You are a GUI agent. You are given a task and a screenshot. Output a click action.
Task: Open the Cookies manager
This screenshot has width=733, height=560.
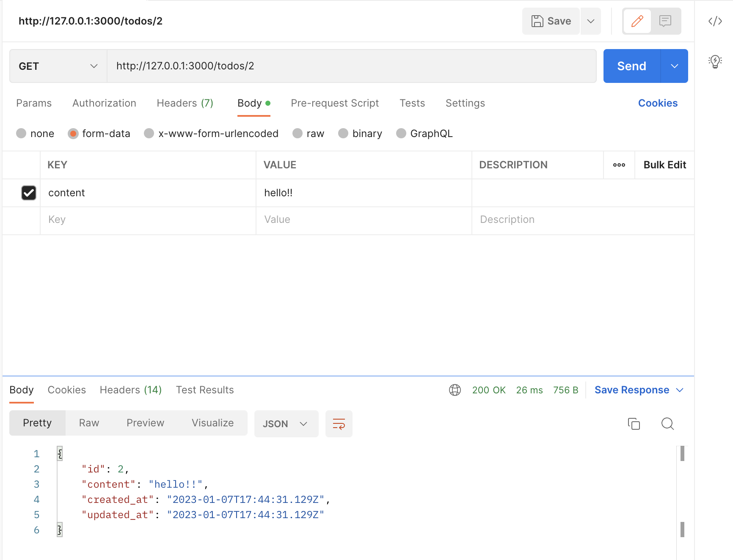point(657,103)
